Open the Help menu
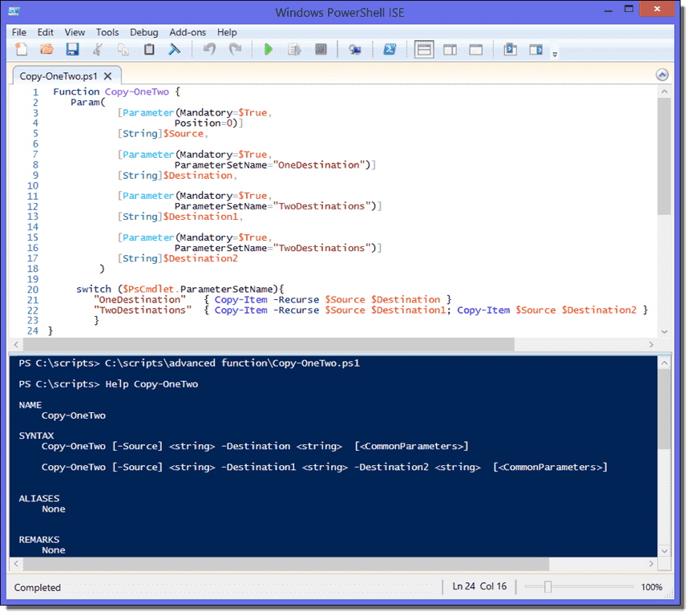This screenshot has width=691, height=616. click(x=227, y=32)
